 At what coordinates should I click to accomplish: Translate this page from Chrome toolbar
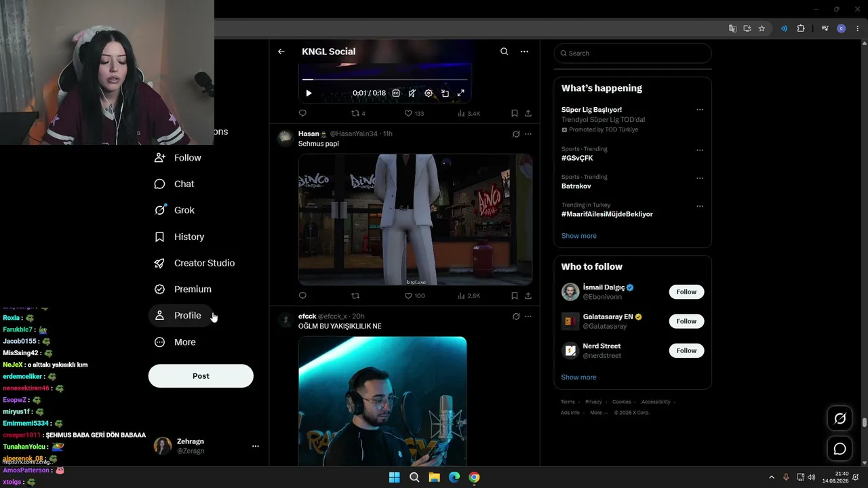[x=732, y=28]
